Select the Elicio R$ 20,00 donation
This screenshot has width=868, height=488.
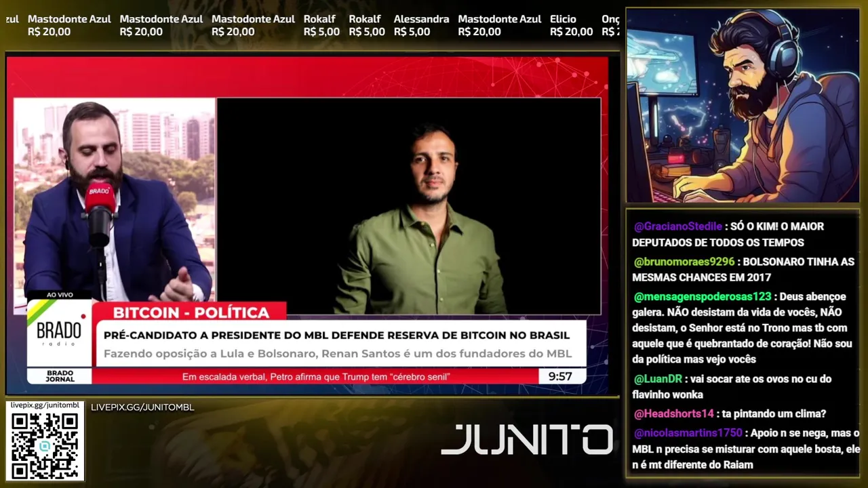pyautogui.click(x=571, y=25)
